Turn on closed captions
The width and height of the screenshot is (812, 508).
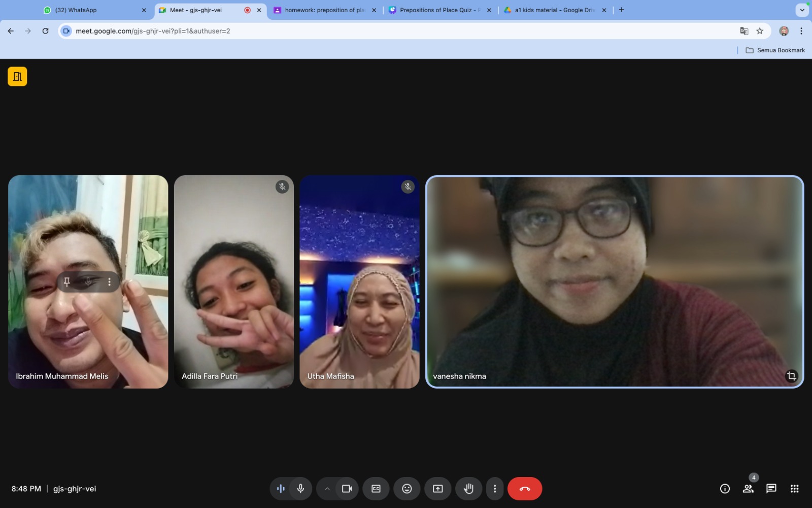376,489
